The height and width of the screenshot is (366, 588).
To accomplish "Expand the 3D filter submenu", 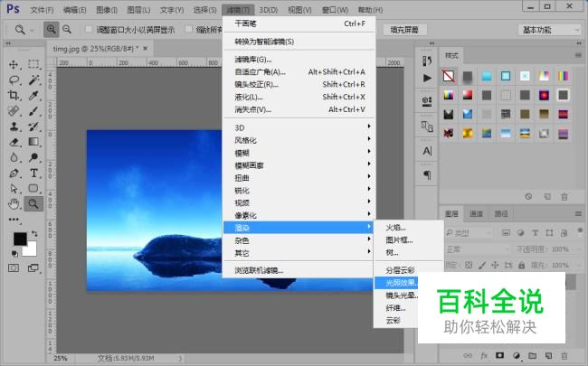I will tap(299, 127).
